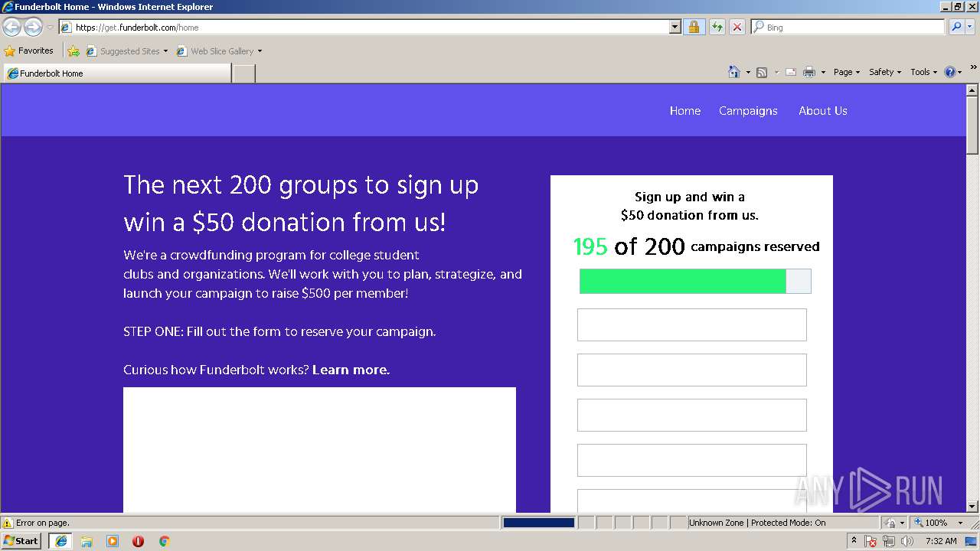Click the Unknown Zone Protected Mode status
The width and height of the screenshot is (980, 551).
[x=757, y=523]
